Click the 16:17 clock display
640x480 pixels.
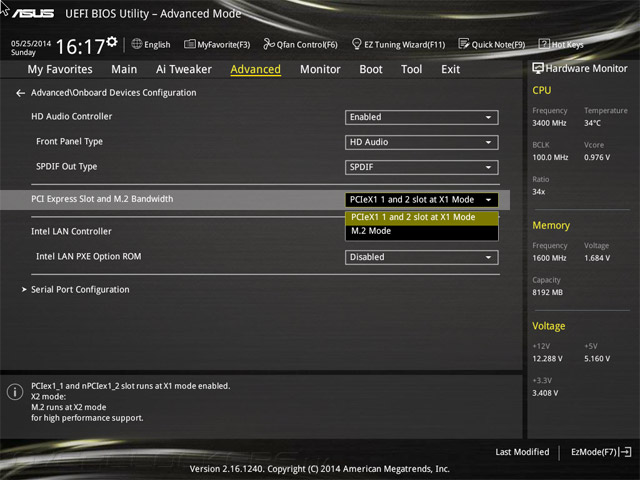[x=80, y=46]
